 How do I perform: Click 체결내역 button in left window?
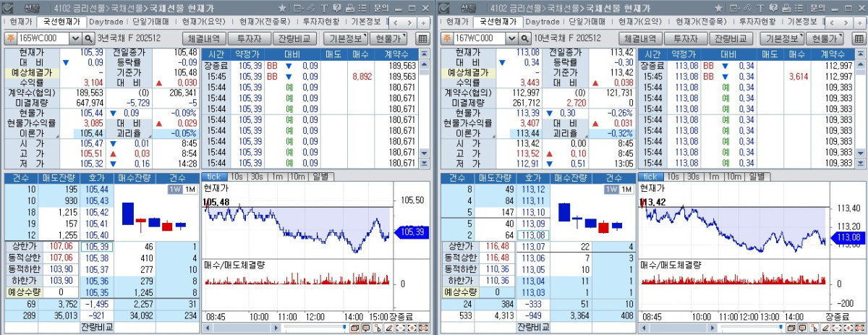point(205,38)
